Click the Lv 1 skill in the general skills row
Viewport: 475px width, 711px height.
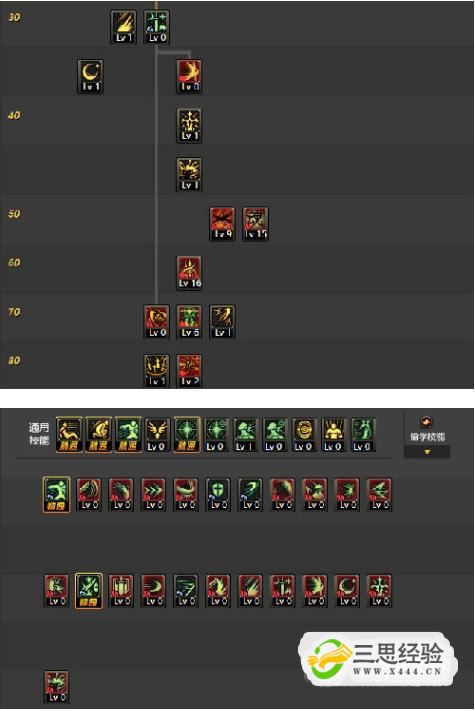pyautogui.click(x=245, y=435)
